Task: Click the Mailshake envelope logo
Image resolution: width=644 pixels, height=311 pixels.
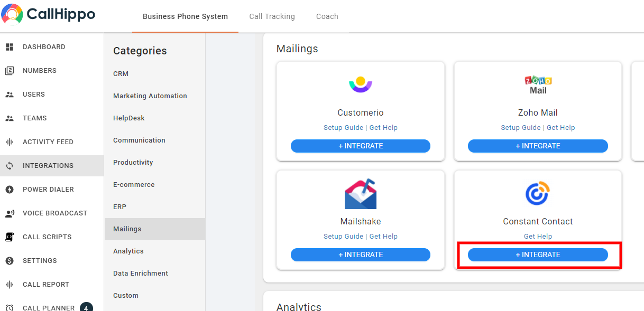Action: pos(361,194)
